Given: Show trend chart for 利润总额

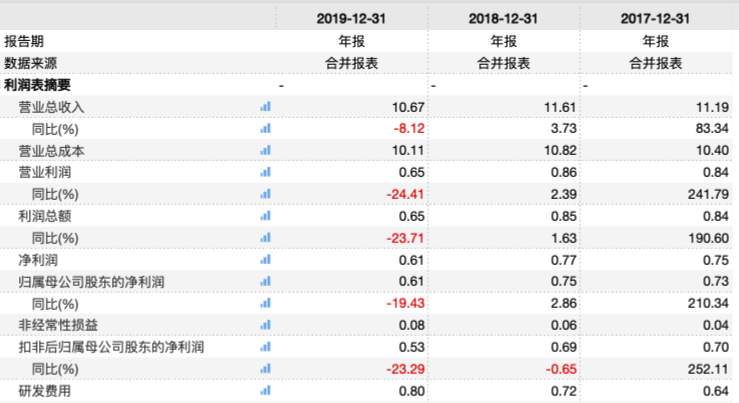Looking at the screenshot, I should 265,216.
